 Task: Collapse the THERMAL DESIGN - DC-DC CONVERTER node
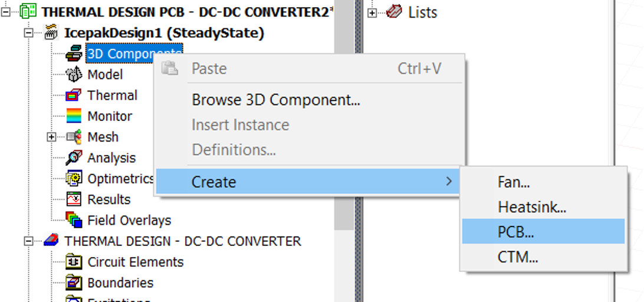(x=29, y=241)
